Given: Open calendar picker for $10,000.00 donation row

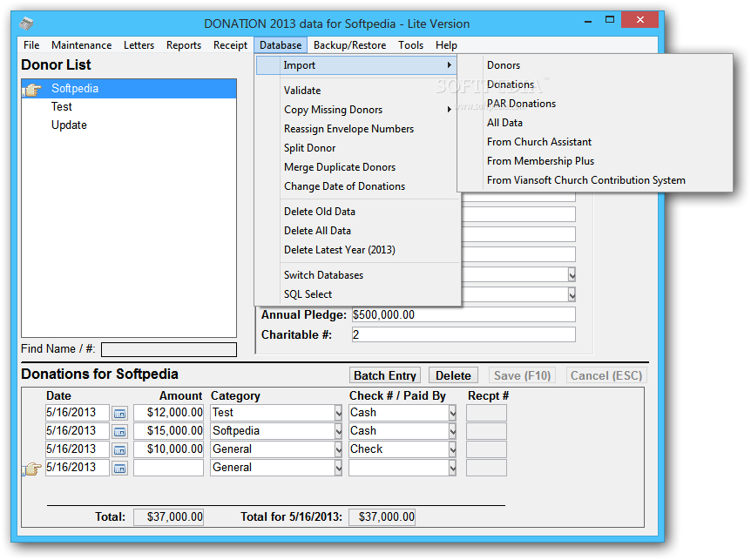Looking at the screenshot, I should pyautogui.click(x=119, y=449).
